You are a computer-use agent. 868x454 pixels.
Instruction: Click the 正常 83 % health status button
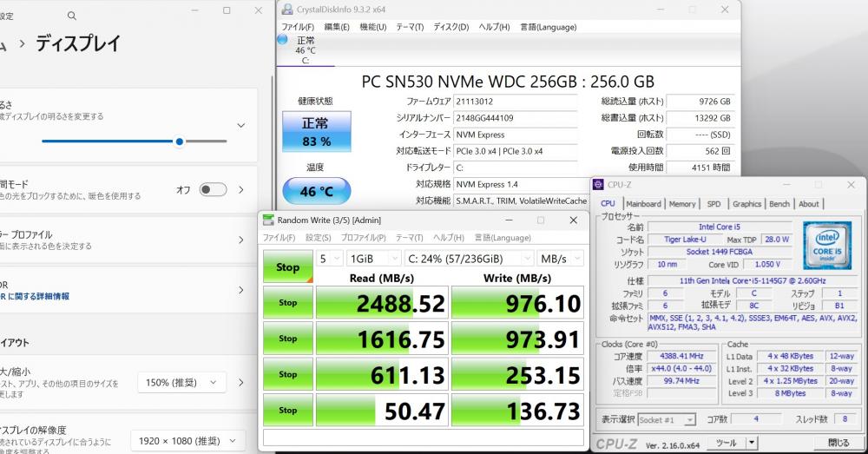[x=317, y=132]
